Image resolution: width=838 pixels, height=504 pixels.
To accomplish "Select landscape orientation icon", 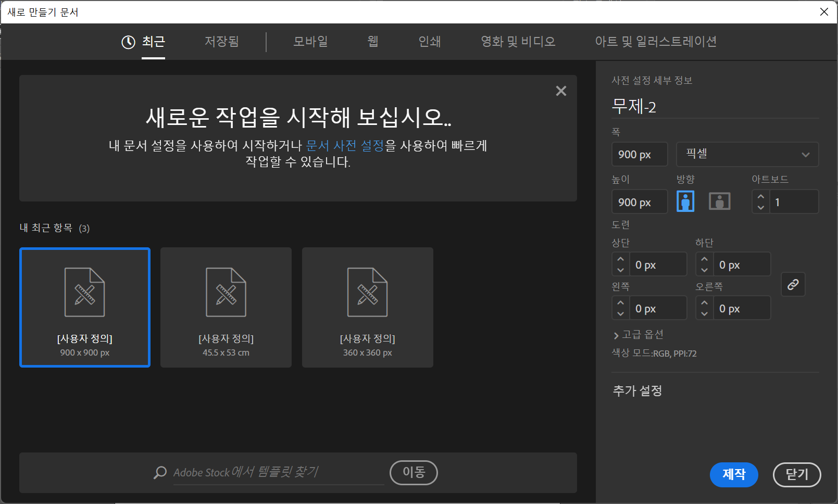I will [719, 201].
